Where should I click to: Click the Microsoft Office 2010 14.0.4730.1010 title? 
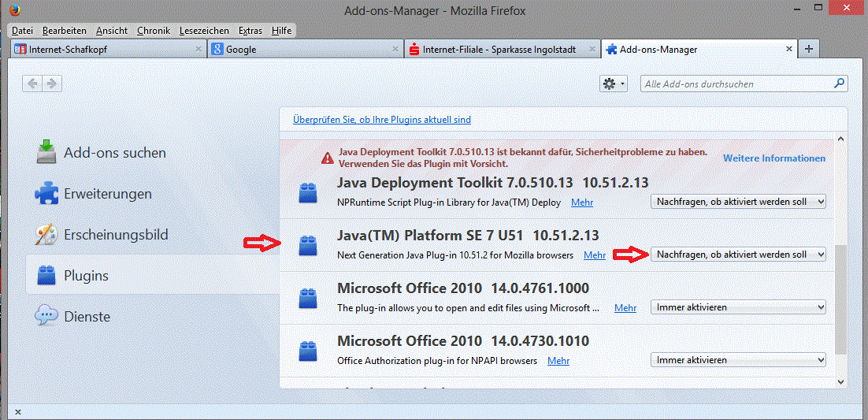(463, 340)
